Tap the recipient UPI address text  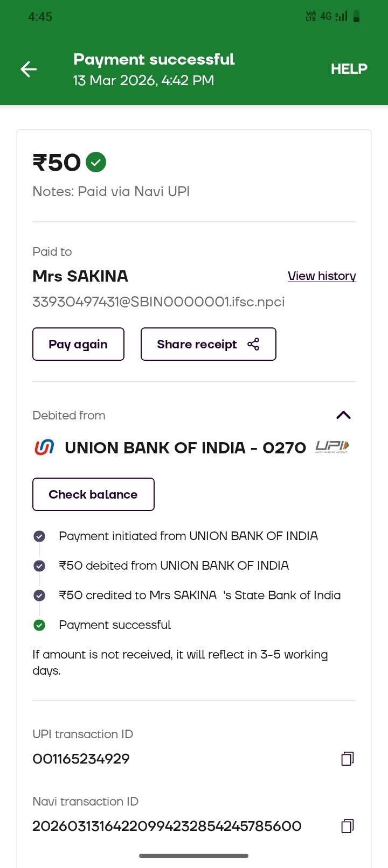[x=158, y=302]
